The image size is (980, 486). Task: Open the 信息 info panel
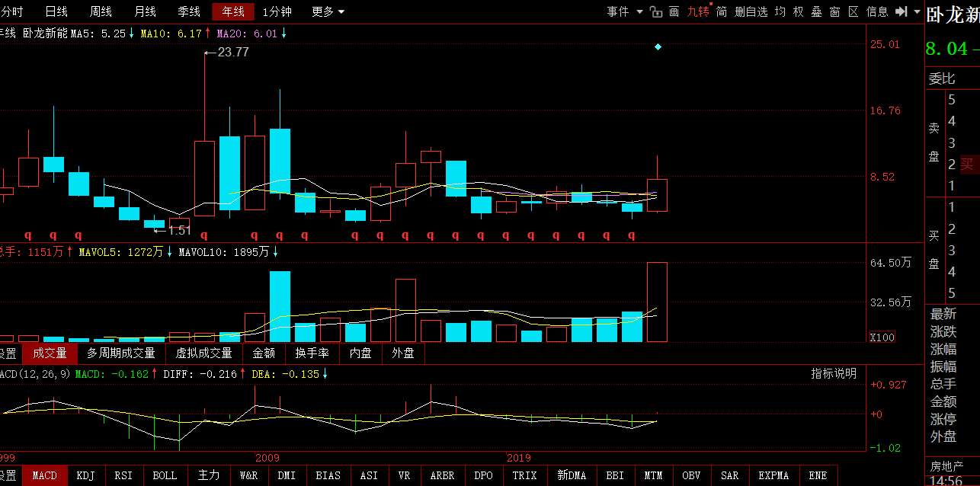877,11
